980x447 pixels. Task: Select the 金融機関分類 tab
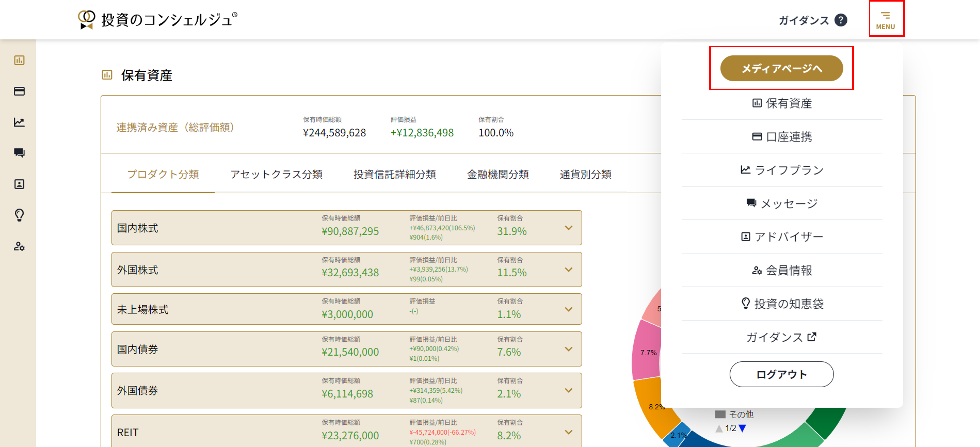(498, 174)
